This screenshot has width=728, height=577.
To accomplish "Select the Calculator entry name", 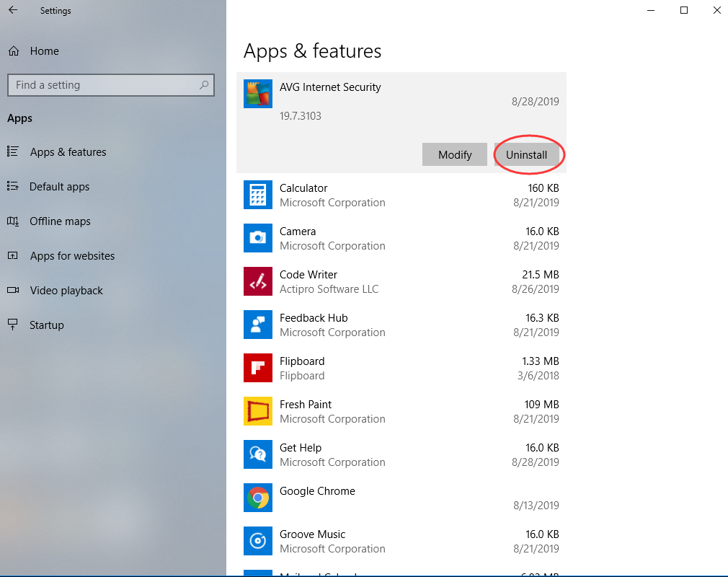I will point(303,188).
